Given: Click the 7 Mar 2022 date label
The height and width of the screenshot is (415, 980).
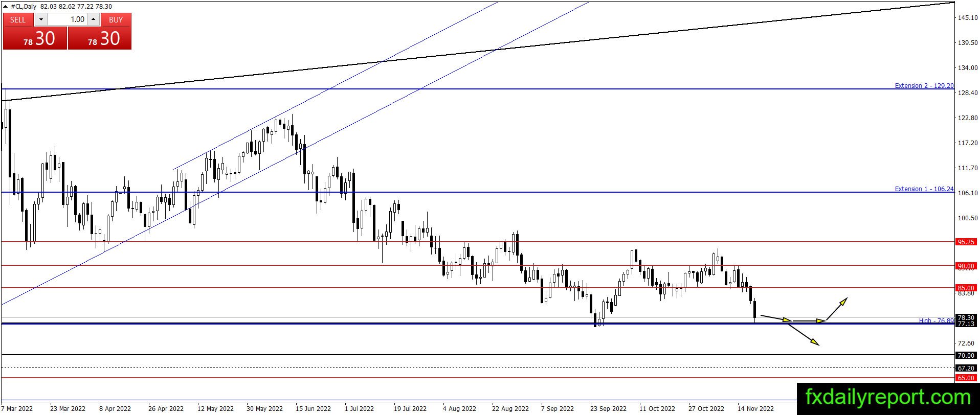Looking at the screenshot, I should (x=18, y=408).
